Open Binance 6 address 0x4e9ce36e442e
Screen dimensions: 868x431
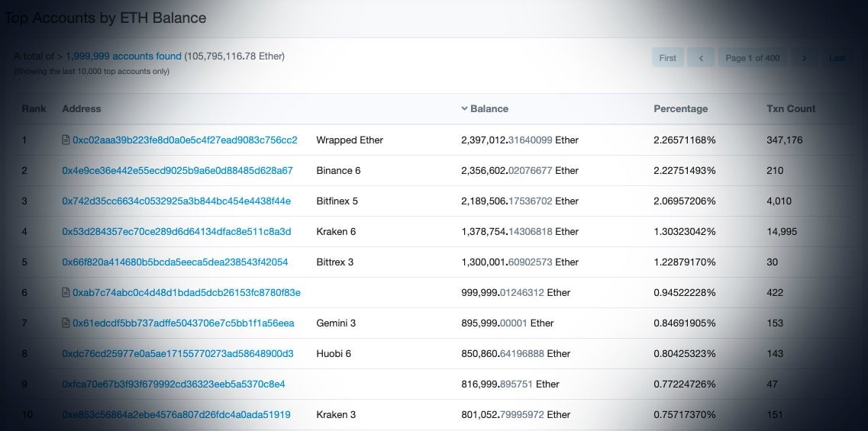(177, 170)
